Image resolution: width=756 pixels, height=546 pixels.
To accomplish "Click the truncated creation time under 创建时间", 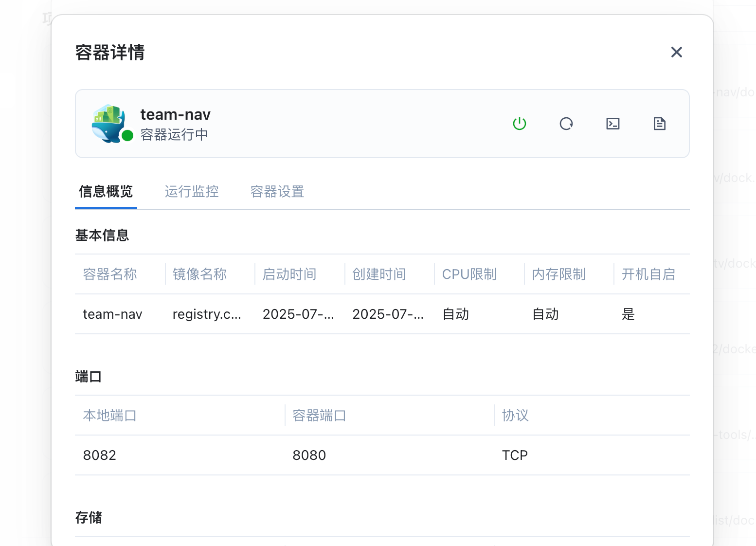I will tap(388, 314).
